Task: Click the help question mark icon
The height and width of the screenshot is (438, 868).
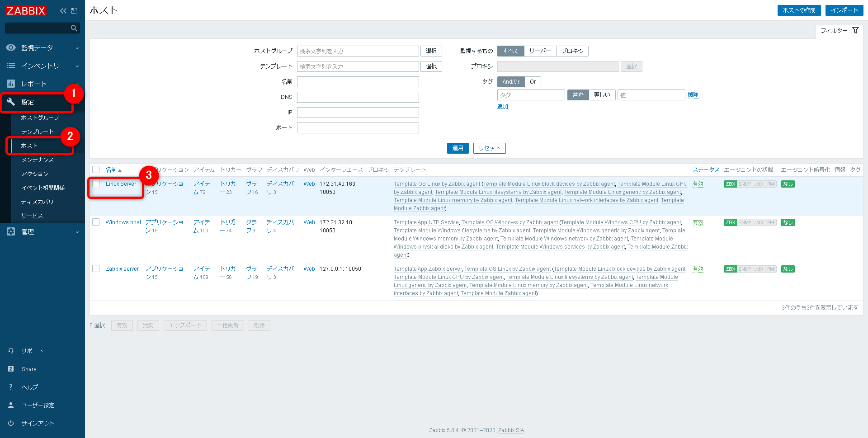Action: coord(11,387)
